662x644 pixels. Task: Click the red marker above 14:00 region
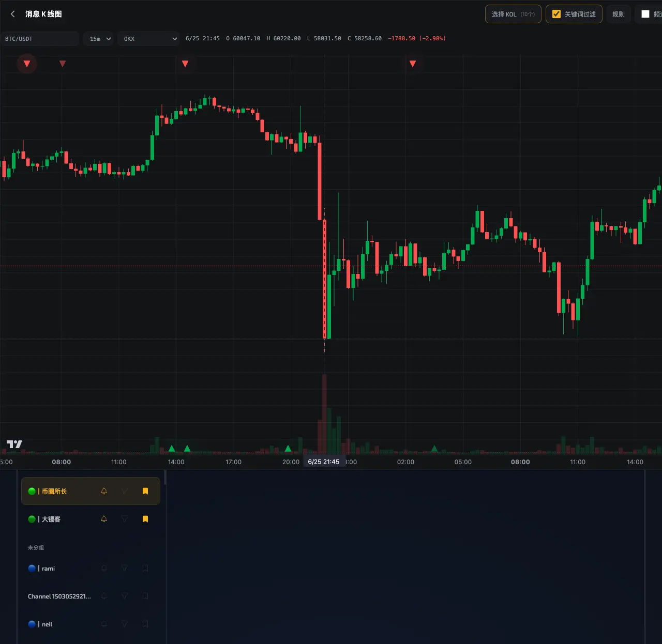point(185,64)
